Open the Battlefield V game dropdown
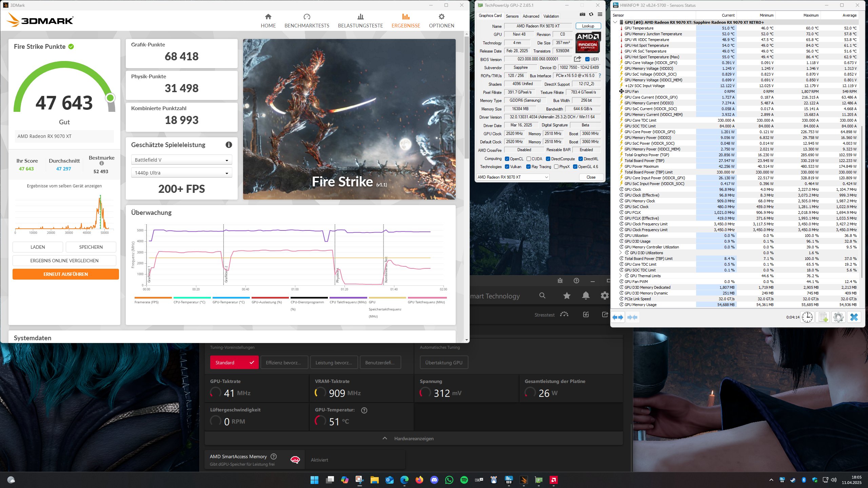Viewport: 868px width, 488px height. [x=181, y=160]
